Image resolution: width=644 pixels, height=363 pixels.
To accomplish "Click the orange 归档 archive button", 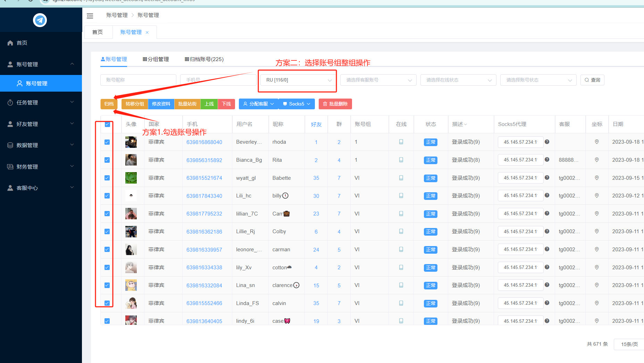I will click(x=109, y=104).
